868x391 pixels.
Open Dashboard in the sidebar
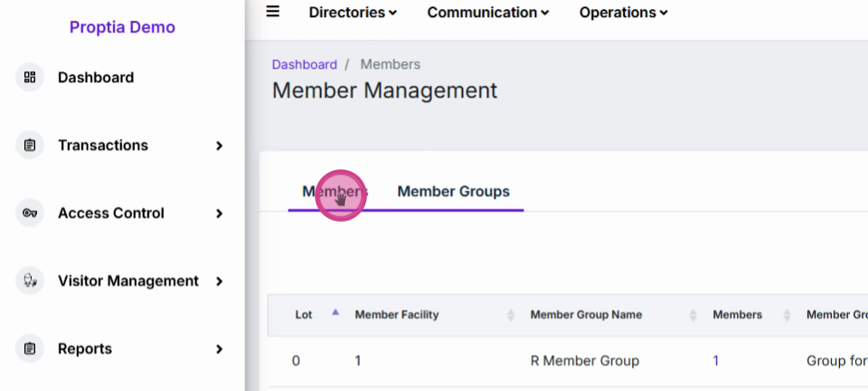pyautogui.click(x=96, y=78)
